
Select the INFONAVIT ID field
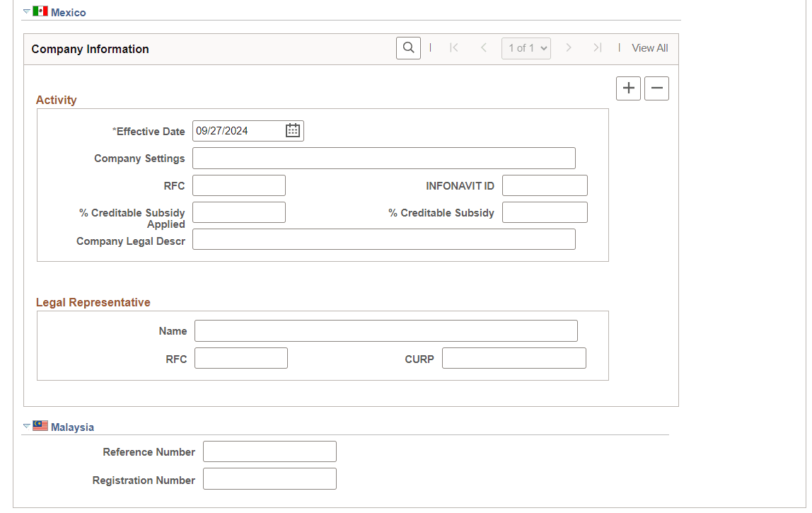click(545, 185)
